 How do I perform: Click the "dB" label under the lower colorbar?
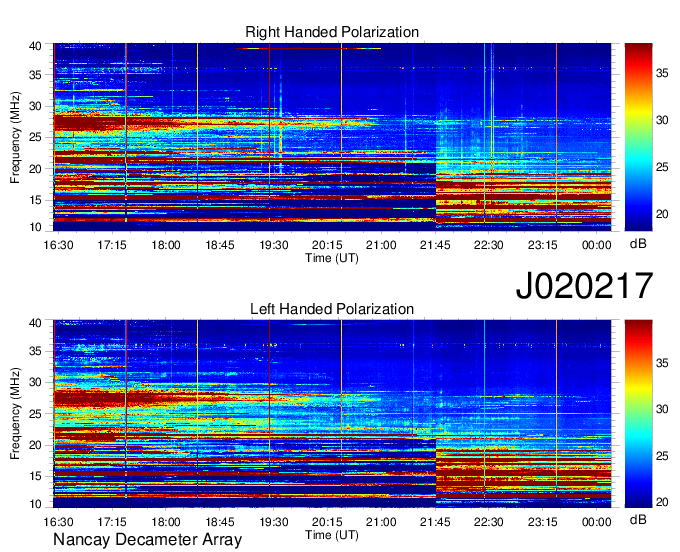[638, 519]
